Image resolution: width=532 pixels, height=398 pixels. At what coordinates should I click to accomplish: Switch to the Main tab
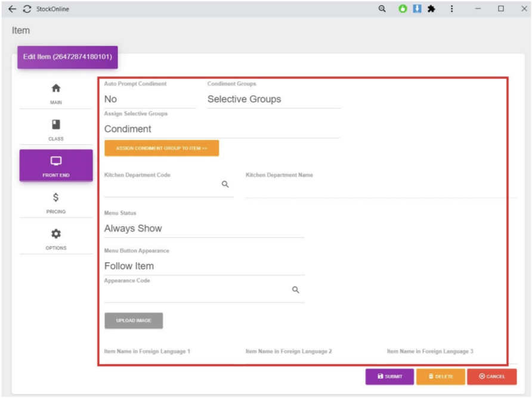tap(56, 94)
